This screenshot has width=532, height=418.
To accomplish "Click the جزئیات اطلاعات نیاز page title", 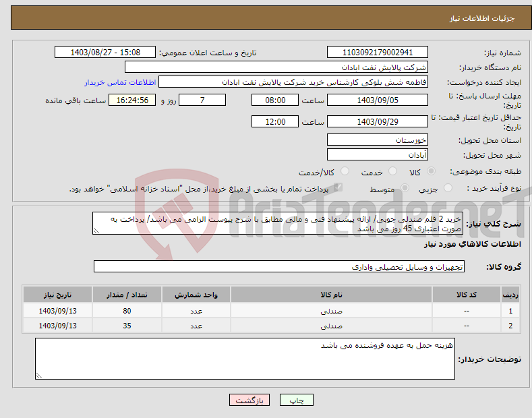I will pos(482,18).
